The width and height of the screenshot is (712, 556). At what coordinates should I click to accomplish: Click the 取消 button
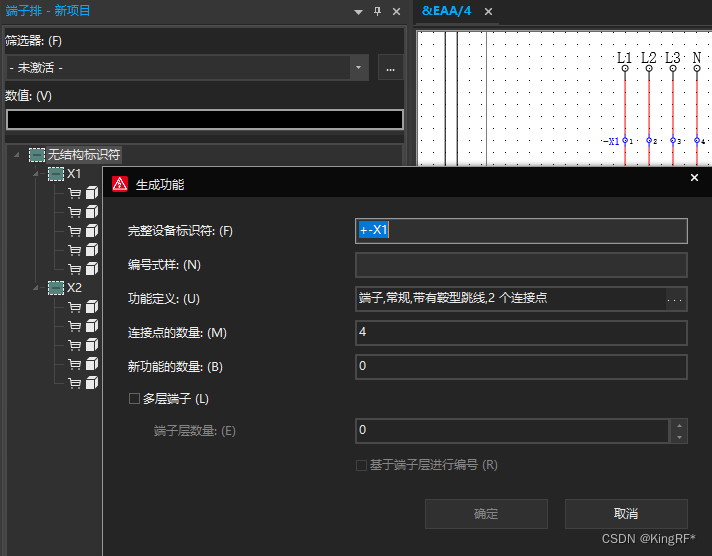click(x=626, y=514)
